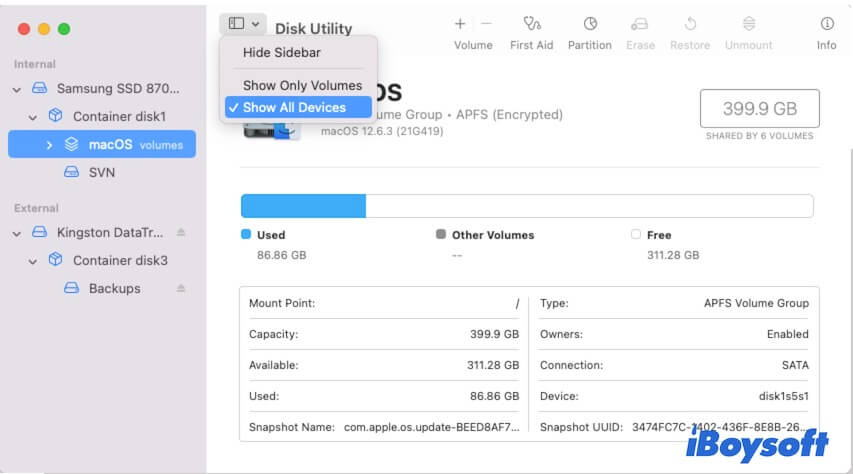Select the SVN volume in sidebar
Image resolution: width=853 pixels, height=474 pixels.
click(101, 172)
